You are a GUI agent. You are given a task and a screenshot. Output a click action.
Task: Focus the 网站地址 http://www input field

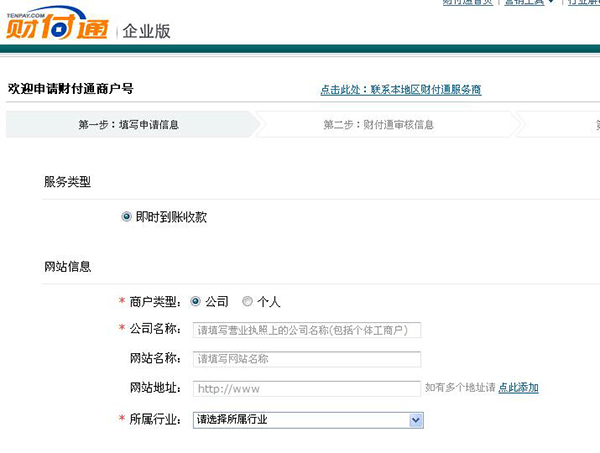[x=307, y=389]
